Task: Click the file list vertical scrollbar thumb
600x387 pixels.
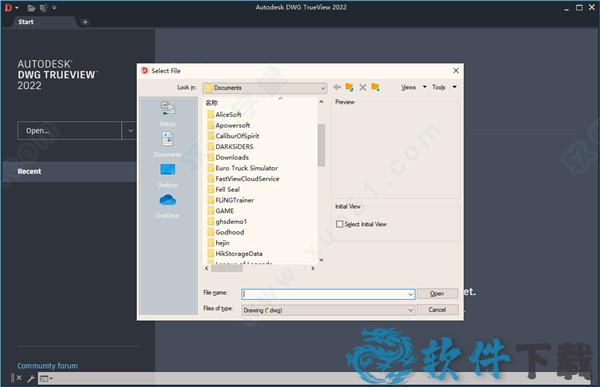Action: (321, 145)
